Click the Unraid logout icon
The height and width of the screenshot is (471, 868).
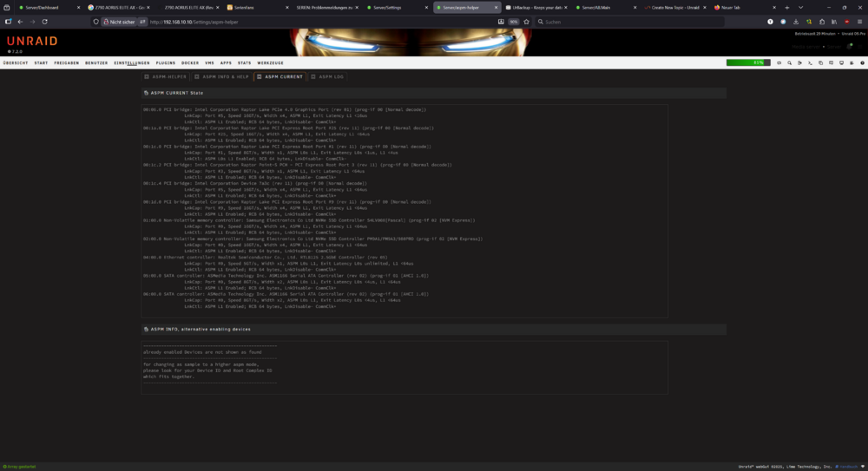800,63
